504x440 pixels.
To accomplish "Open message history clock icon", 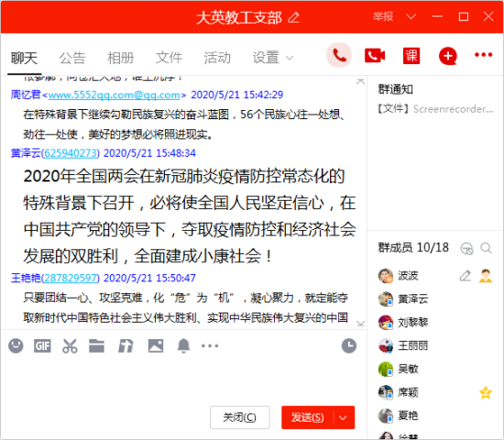I will [349, 346].
